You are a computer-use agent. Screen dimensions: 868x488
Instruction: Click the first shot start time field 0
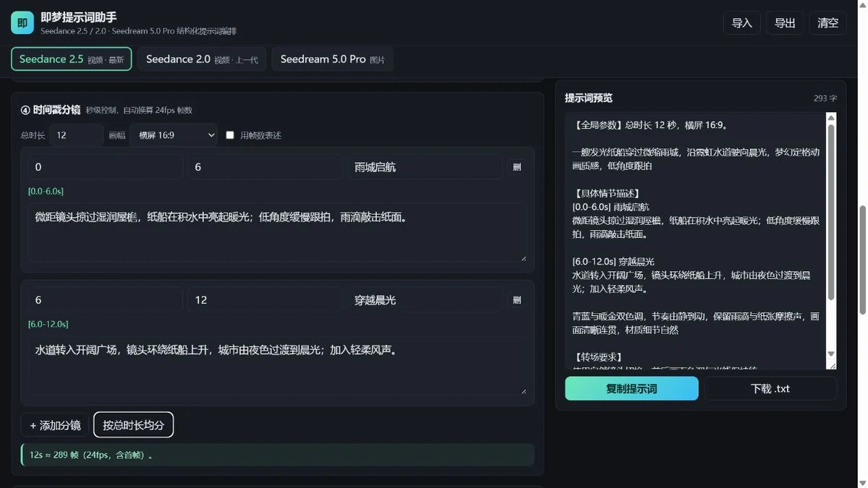point(106,167)
